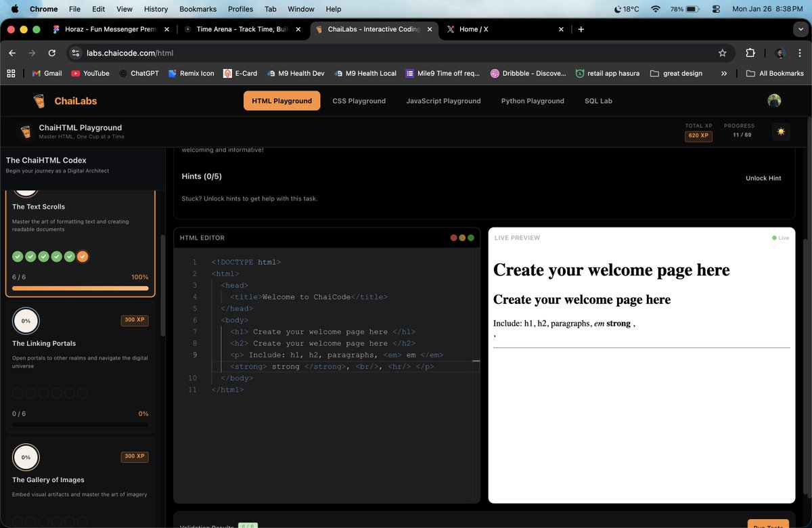Screen dimensions: 812x528
Task: Open the Chrome extensions puzzle icon
Action: click(x=750, y=53)
